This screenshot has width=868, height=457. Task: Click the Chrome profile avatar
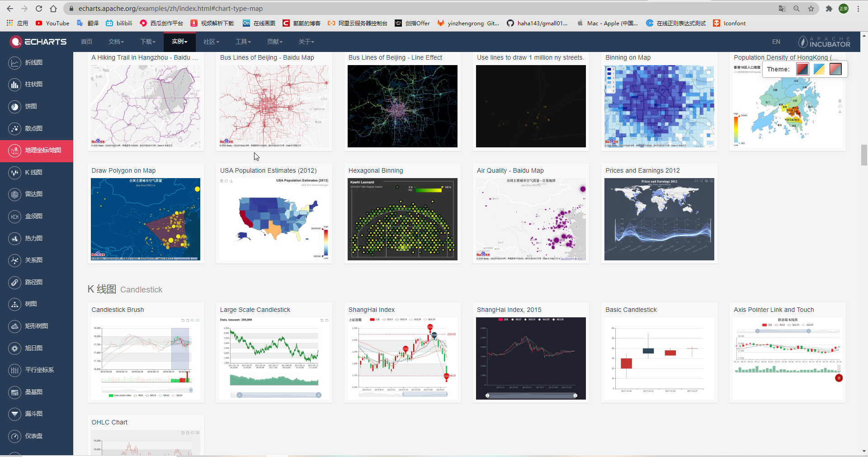click(844, 9)
